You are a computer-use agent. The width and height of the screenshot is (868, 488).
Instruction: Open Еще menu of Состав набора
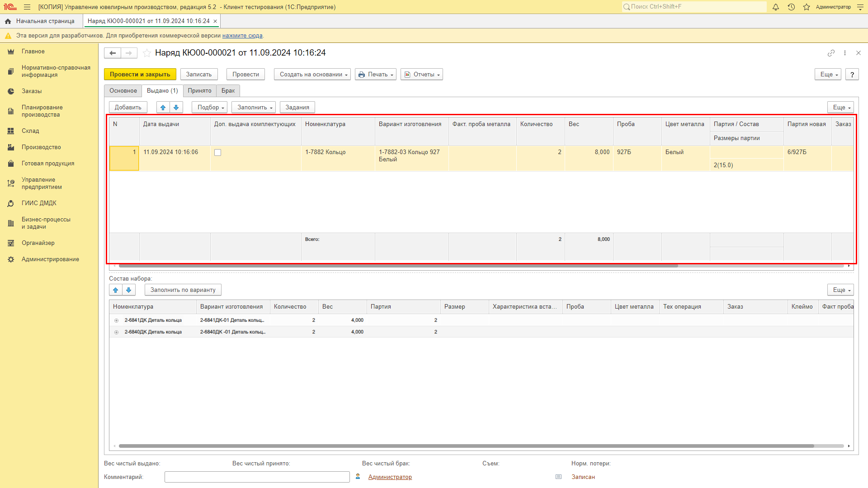[841, 290]
